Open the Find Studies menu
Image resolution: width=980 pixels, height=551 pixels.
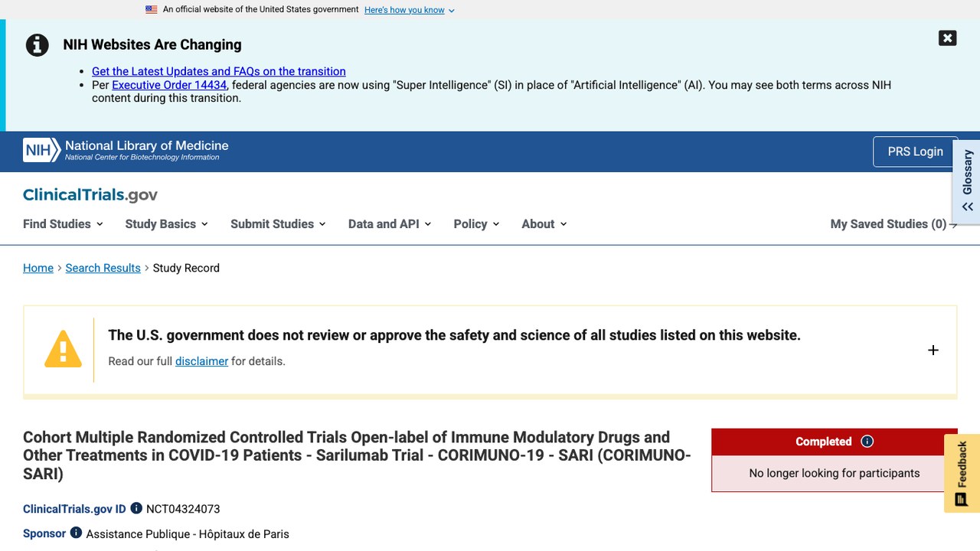(x=64, y=224)
